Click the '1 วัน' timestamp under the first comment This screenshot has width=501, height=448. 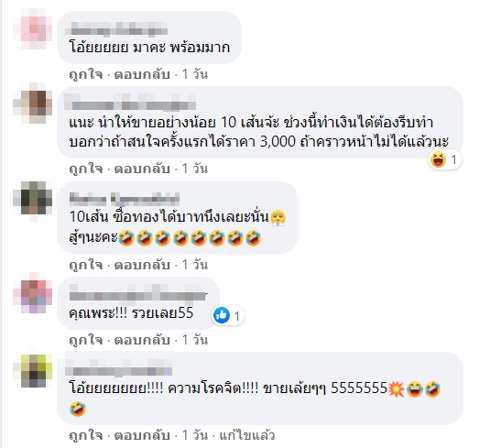pos(195,74)
